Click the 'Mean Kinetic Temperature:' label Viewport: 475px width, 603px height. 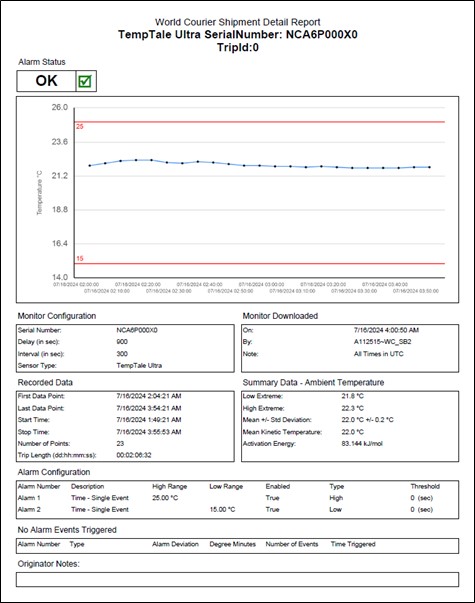pyautogui.click(x=282, y=432)
